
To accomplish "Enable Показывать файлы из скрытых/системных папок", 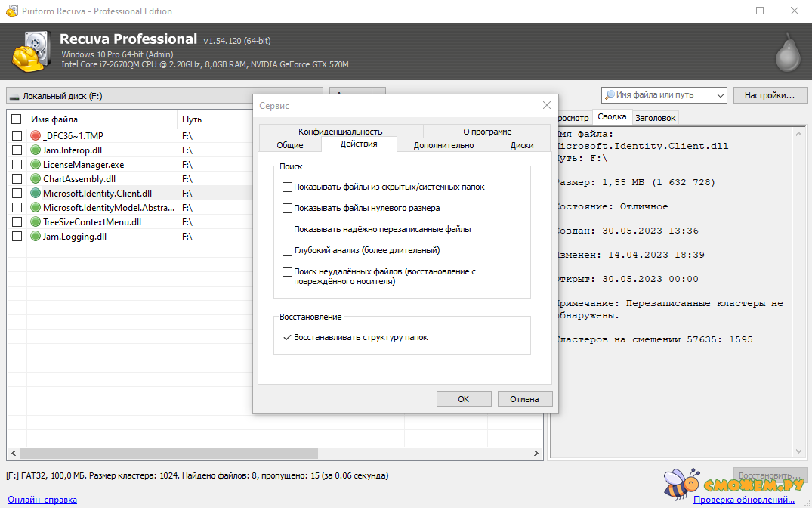I will [287, 187].
